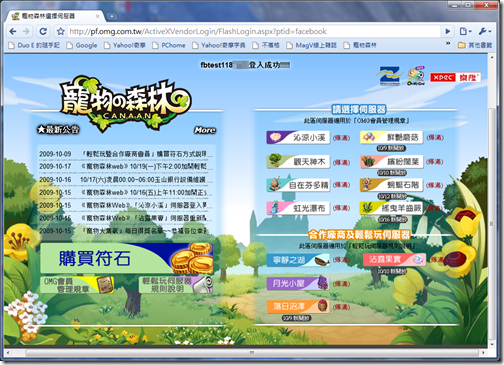Close the 寵物森林 browser tab
The height and width of the screenshot is (365, 504).
tap(97, 16)
